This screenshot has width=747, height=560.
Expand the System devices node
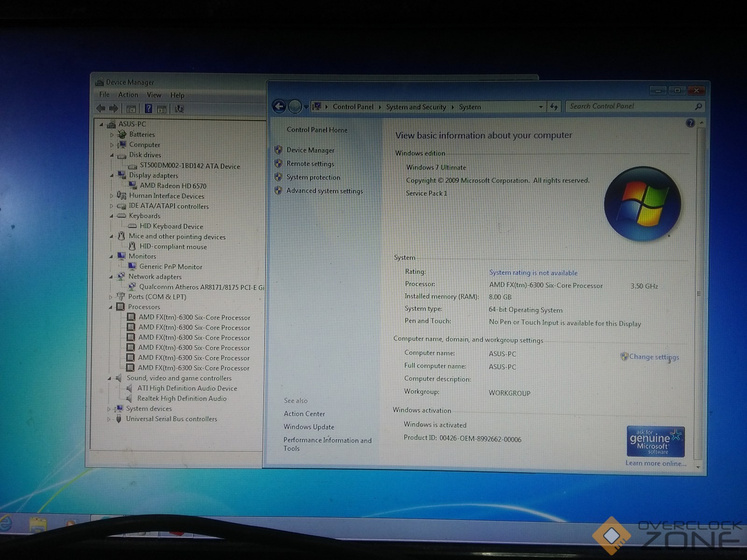109,409
